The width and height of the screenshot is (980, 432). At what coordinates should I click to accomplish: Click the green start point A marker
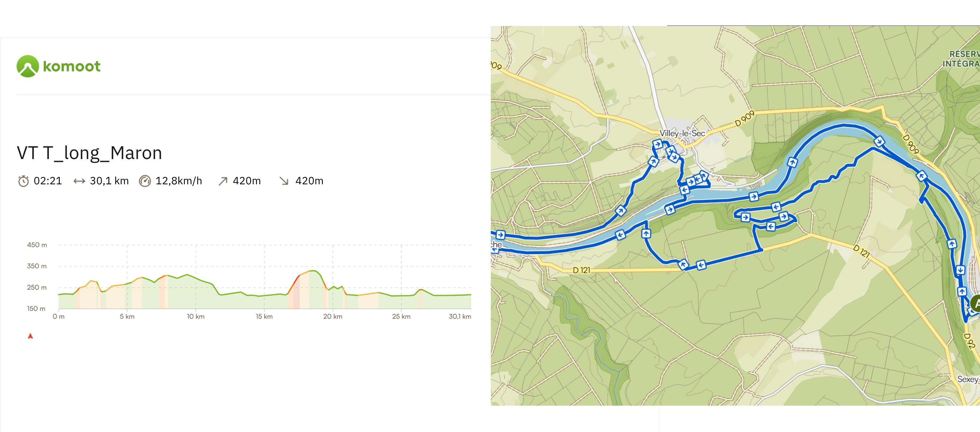click(976, 304)
